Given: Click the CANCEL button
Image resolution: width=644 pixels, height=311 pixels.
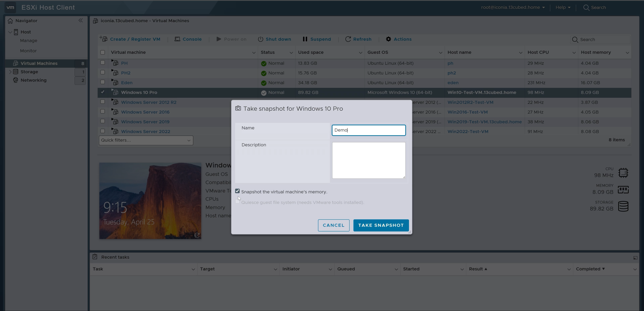Looking at the screenshot, I should pyautogui.click(x=333, y=225).
